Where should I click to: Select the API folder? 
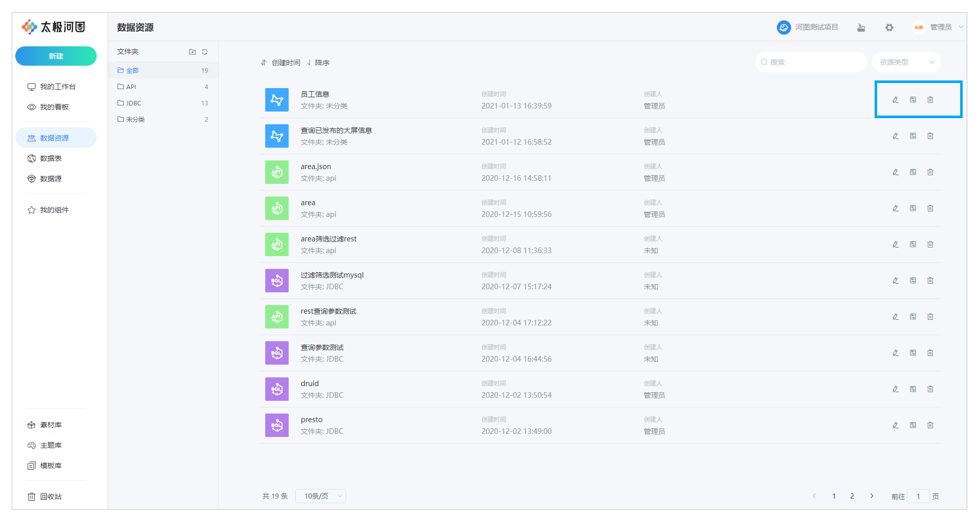tap(163, 87)
